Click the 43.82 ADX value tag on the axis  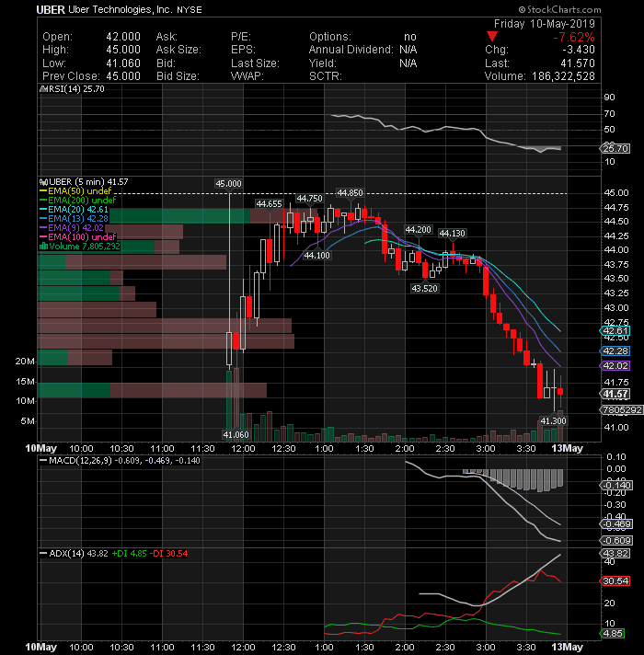615,554
